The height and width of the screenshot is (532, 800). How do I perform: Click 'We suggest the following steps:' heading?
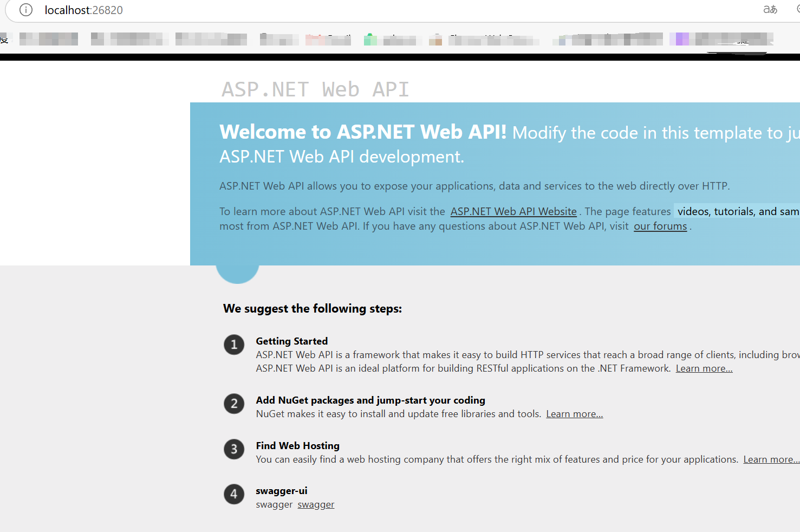pos(313,308)
